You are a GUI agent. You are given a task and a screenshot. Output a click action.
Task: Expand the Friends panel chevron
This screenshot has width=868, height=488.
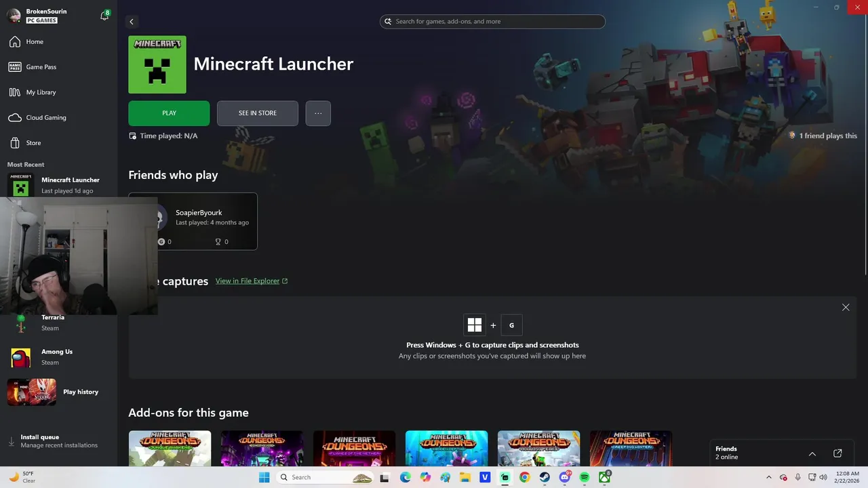pyautogui.click(x=812, y=454)
